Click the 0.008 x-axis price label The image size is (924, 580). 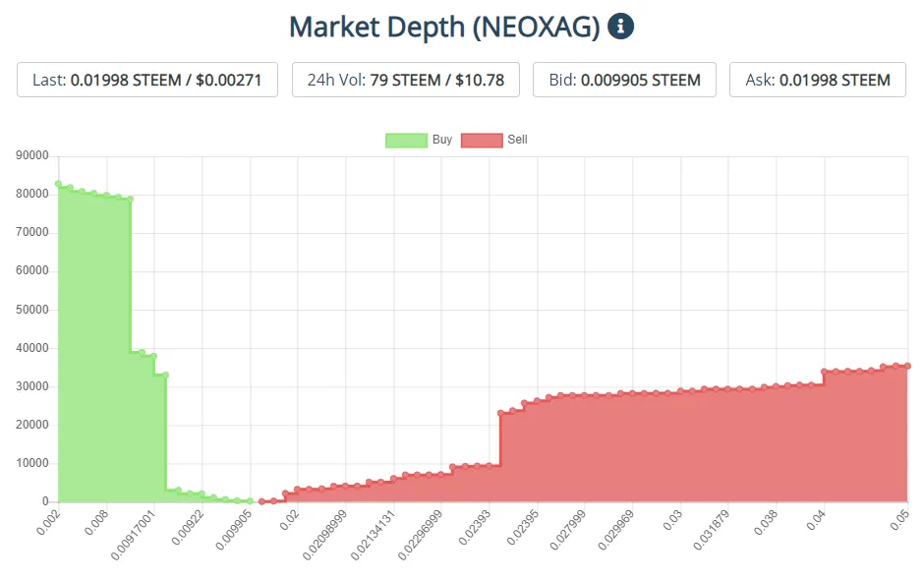(x=96, y=522)
